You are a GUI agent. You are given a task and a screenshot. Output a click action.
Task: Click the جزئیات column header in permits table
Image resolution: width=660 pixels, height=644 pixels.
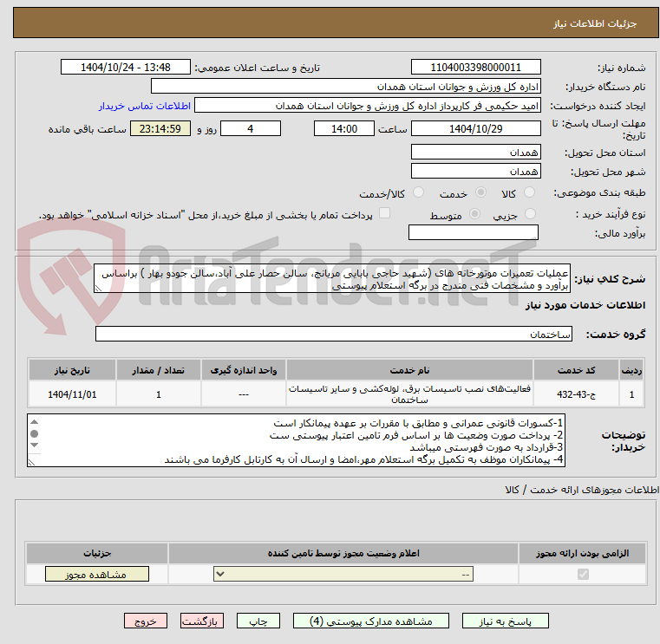click(97, 553)
